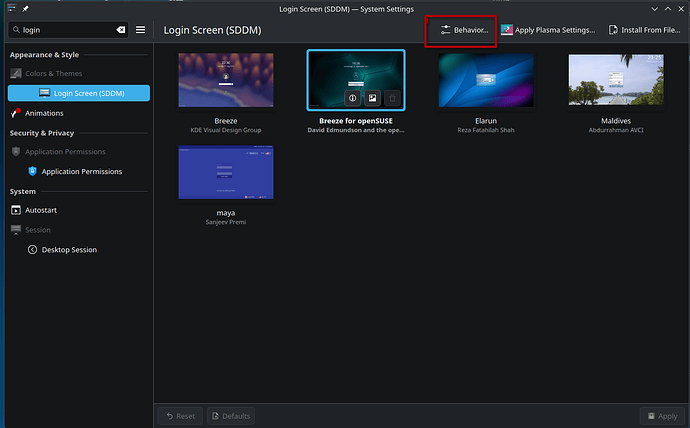Screen dimensions: 690x428
Task: Open Application Permissions page
Action: (81, 171)
